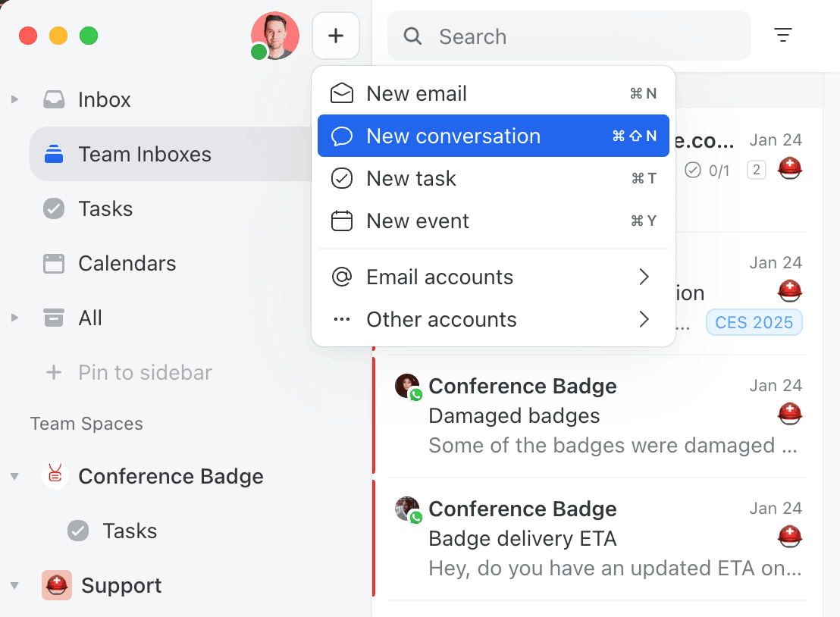This screenshot has width=840, height=617.
Task: Click the Email accounts at-sign icon
Action: 342,277
